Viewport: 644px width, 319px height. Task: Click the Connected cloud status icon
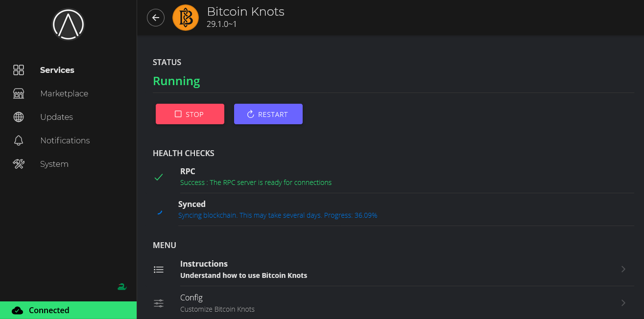coord(18,310)
